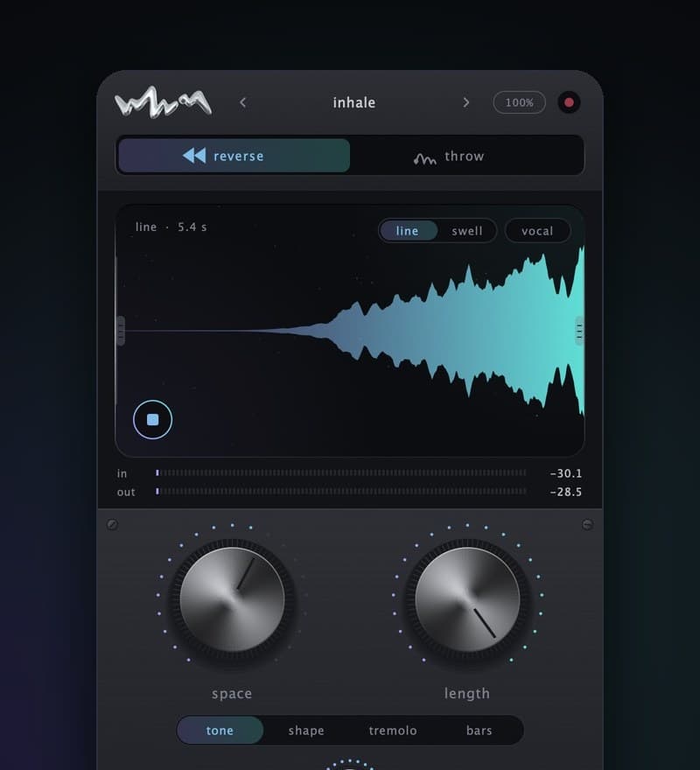Image resolution: width=700 pixels, height=770 pixels.
Task: Switch to reverse mode
Action: coord(234,156)
